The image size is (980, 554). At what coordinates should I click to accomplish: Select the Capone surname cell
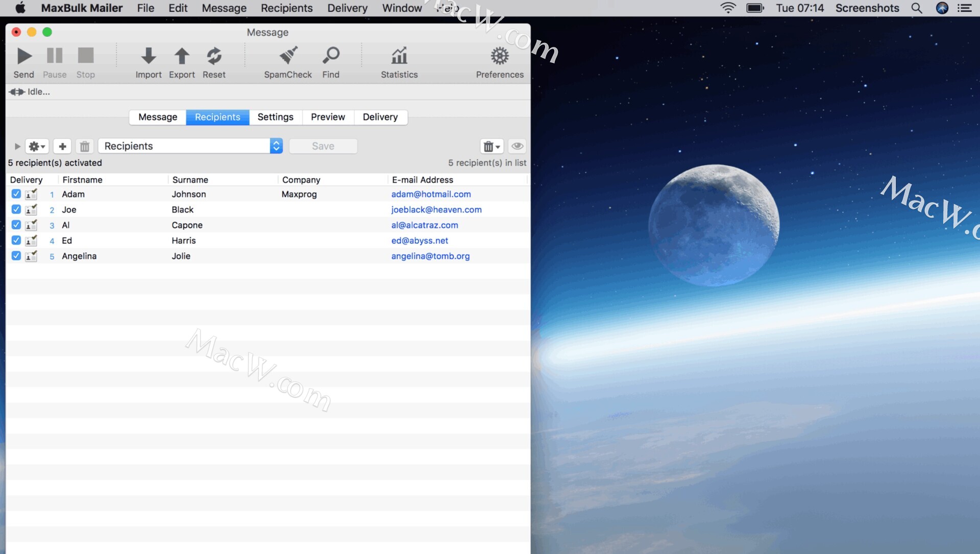[187, 225]
